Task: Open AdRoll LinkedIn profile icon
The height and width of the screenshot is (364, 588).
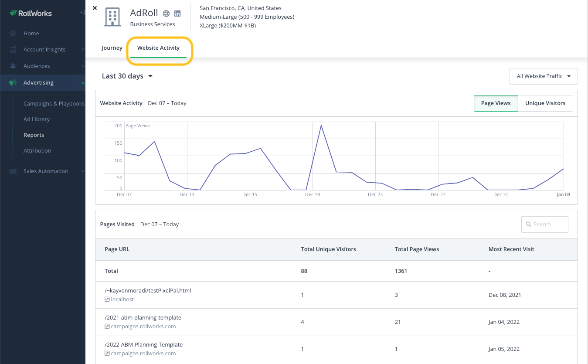Action: point(177,14)
